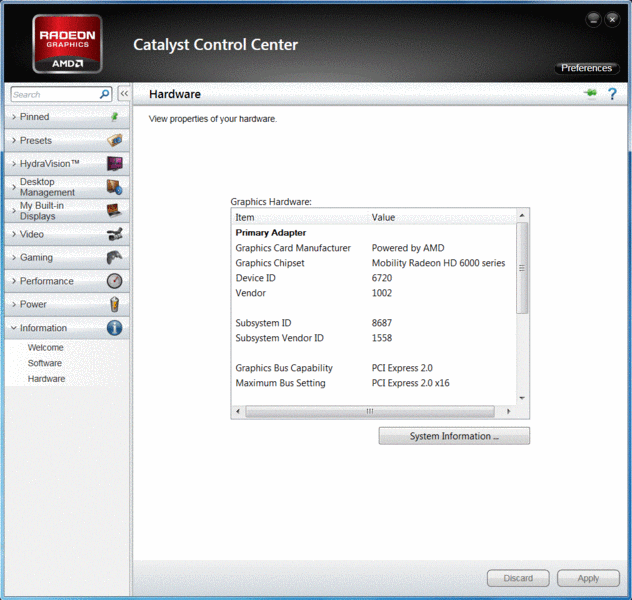This screenshot has height=600, width=632.
Task: Click the System Information button
Action: [454, 436]
